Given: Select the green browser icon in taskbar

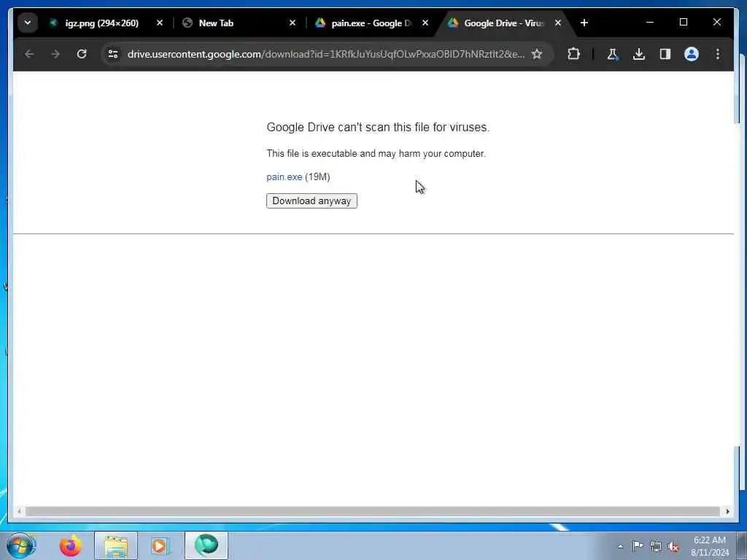Looking at the screenshot, I should click(206, 545).
